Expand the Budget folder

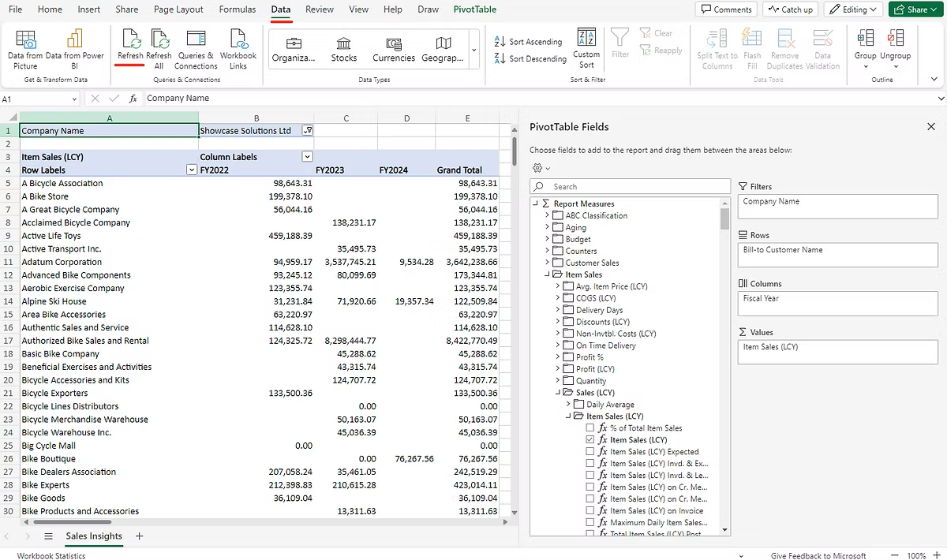pyautogui.click(x=546, y=239)
